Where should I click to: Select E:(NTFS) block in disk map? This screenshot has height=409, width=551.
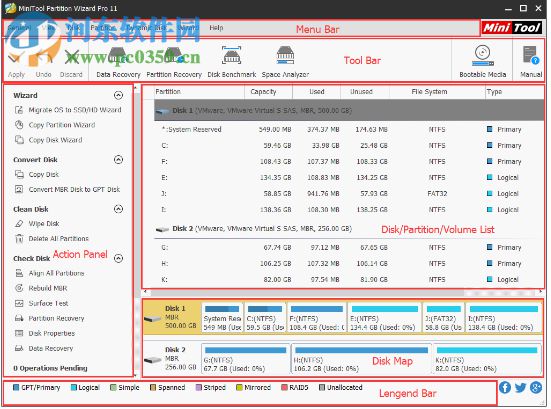coord(384,318)
